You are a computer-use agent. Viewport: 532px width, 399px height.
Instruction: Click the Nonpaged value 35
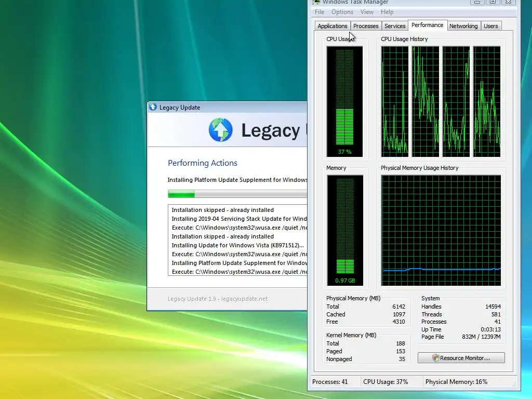[402, 360]
